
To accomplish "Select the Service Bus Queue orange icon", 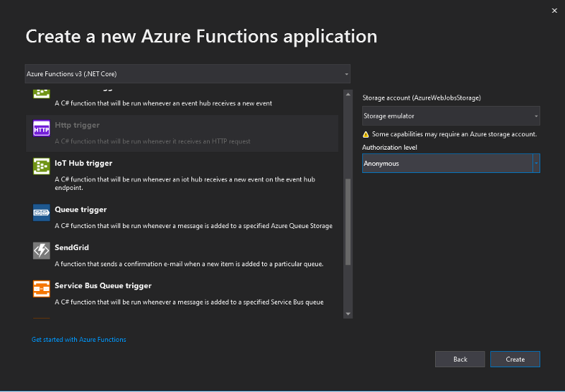I will (42, 289).
